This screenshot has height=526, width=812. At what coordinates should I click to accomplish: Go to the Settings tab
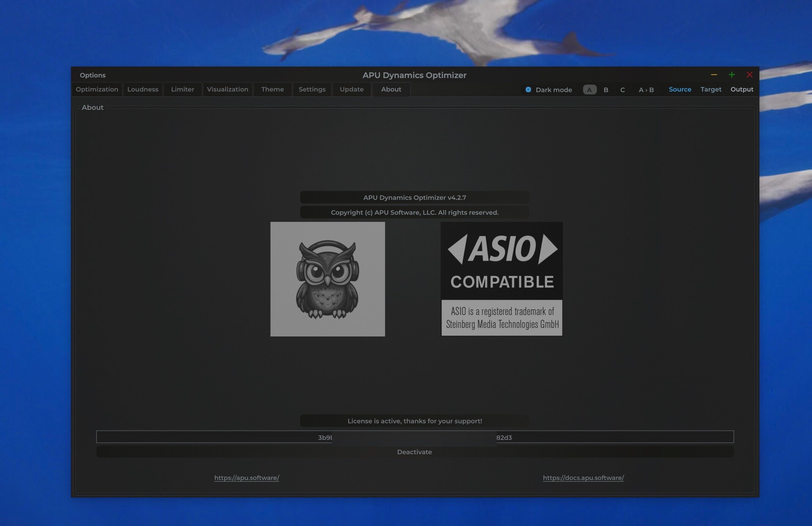coord(312,89)
